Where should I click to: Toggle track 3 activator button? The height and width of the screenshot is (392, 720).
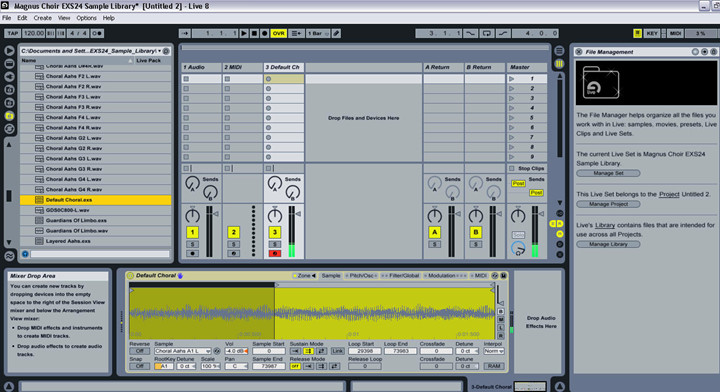[275, 232]
